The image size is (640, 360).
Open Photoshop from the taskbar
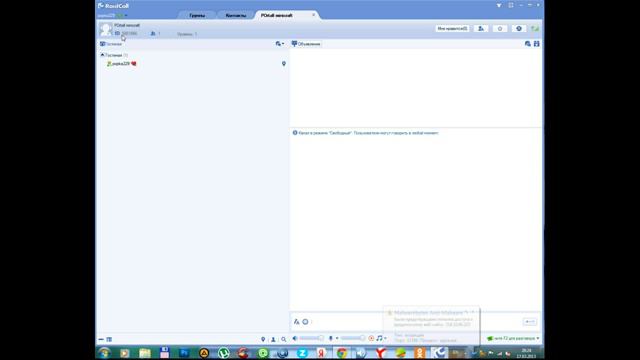click(x=184, y=353)
